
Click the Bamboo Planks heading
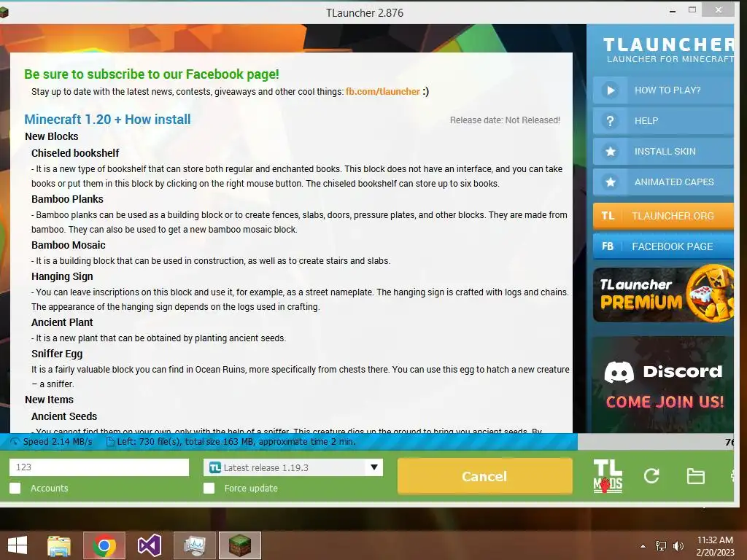click(67, 199)
